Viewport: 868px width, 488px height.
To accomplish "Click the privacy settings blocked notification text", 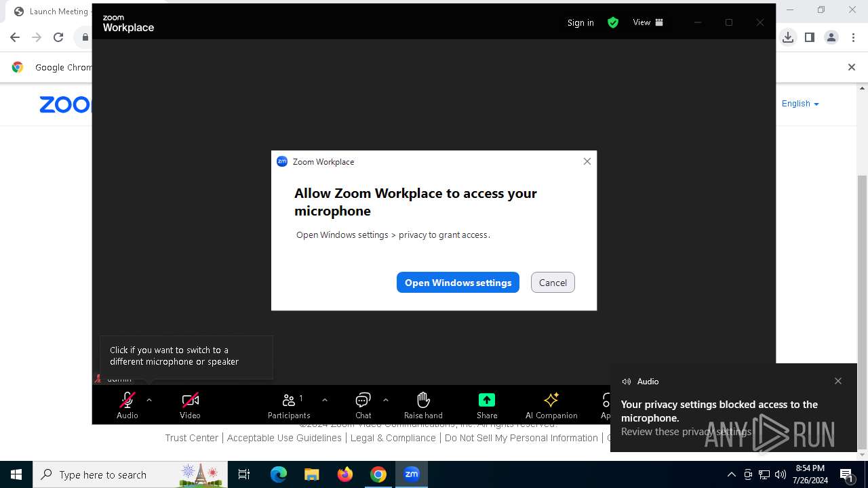I will pos(719,411).
